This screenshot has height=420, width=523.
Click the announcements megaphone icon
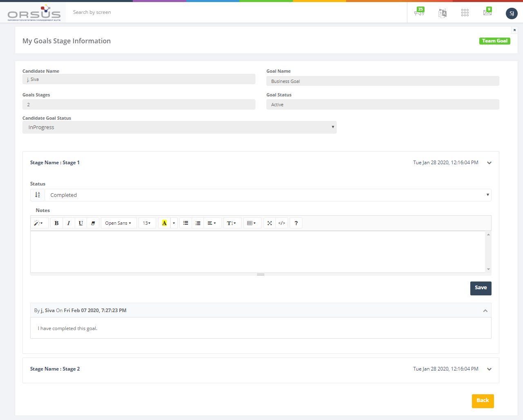[419, 13]
